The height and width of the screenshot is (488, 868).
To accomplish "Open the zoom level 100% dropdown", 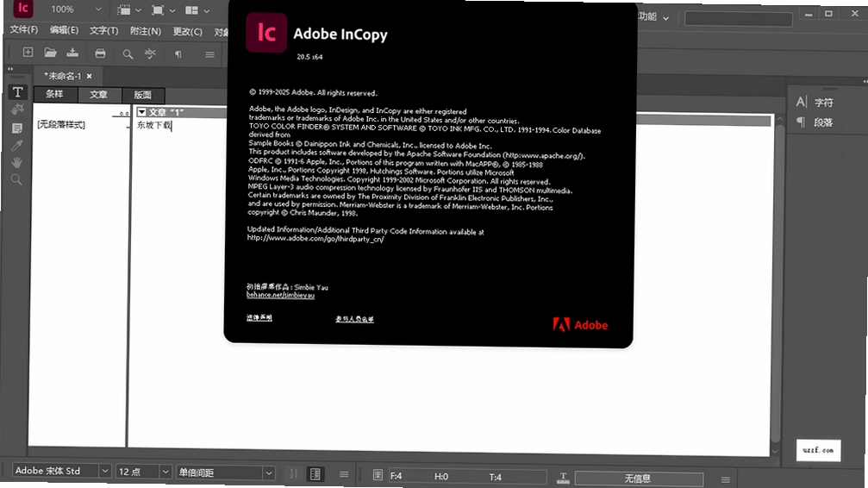I will pyautogui.click(x=98, y=9).
